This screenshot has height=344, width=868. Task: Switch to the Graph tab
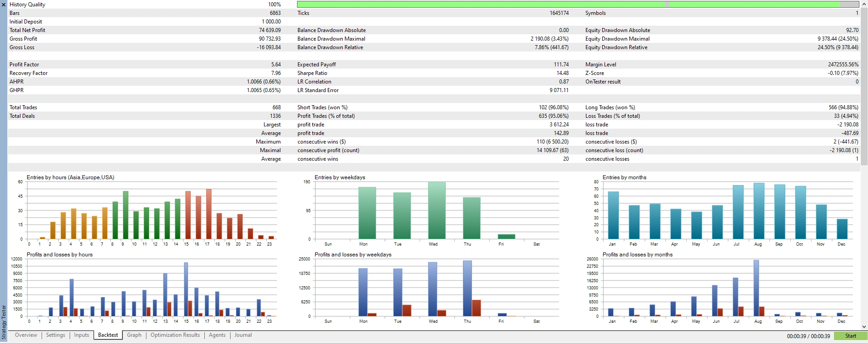(x=134, y=335)
